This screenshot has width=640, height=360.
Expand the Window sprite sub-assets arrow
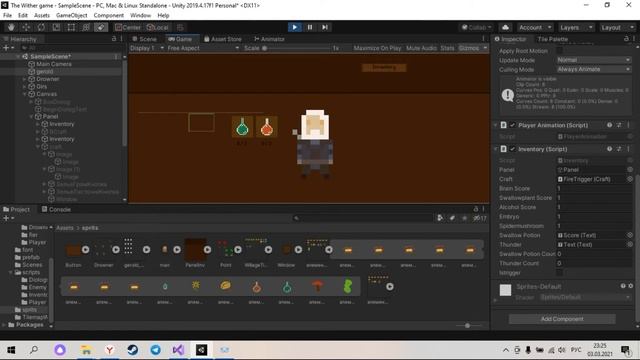pyautogui.click(x=298, y=250)
